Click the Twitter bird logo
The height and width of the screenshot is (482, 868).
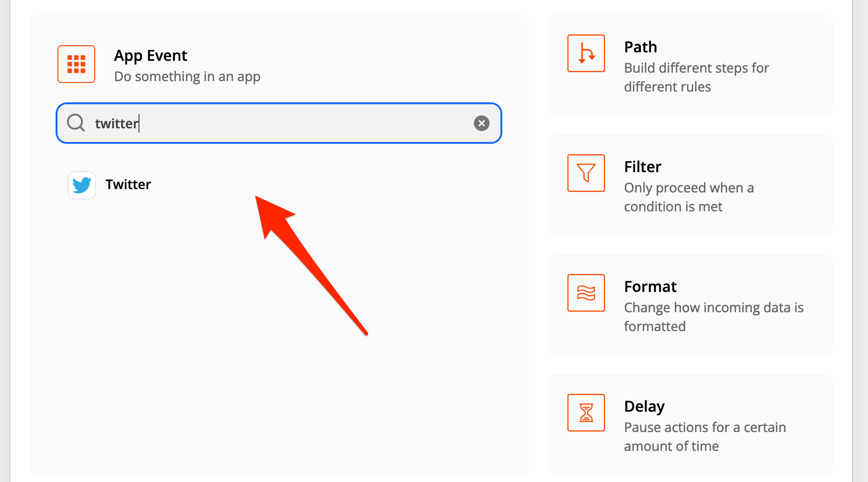click(x=82, y=185)
